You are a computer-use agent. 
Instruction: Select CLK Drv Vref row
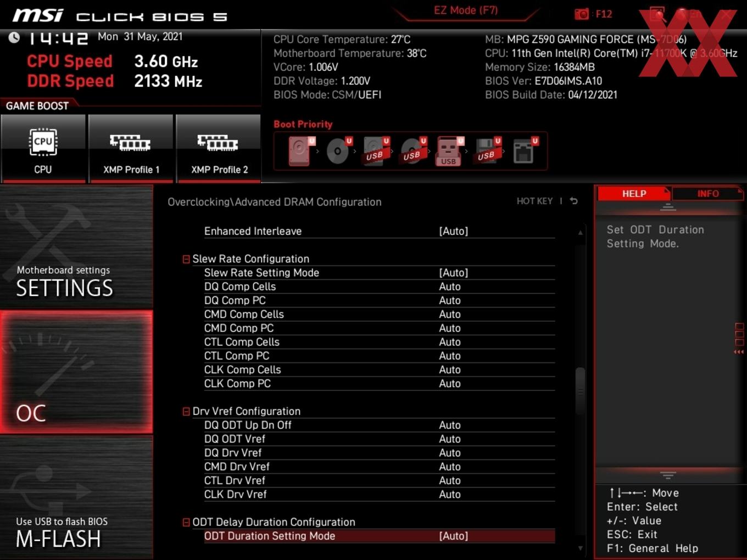pos(379,495)
